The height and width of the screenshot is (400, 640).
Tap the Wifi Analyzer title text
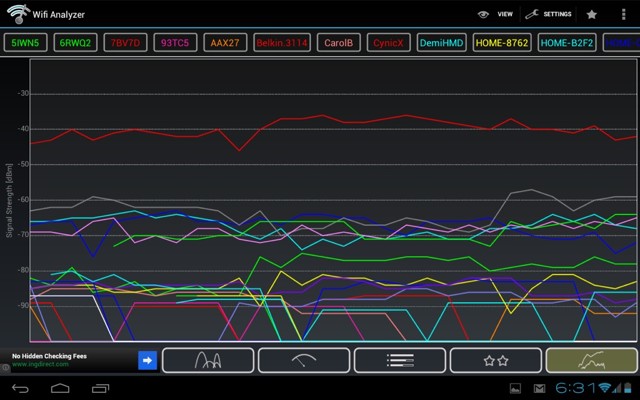point(59,15)
